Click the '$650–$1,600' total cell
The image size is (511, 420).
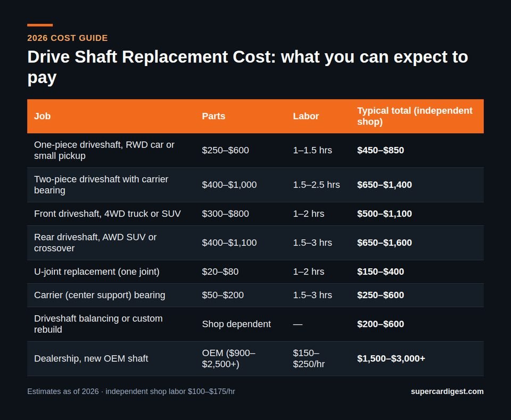(384, 243)
